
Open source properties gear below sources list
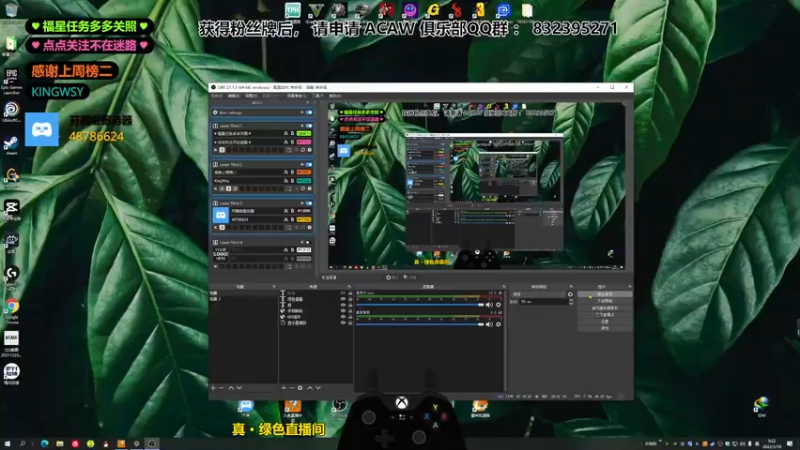pos(300,388)
